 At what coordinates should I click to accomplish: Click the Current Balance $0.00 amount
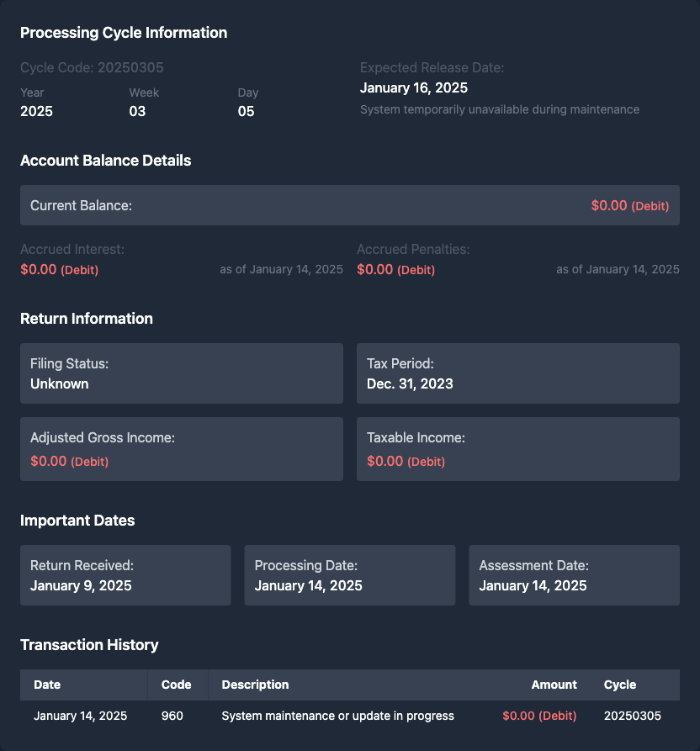[609, 205]
